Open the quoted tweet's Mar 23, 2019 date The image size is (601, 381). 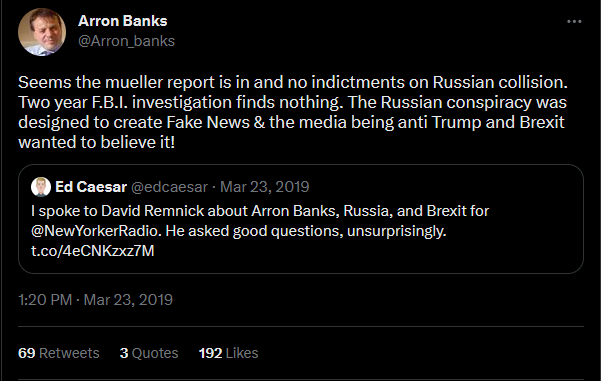point(264,187)
